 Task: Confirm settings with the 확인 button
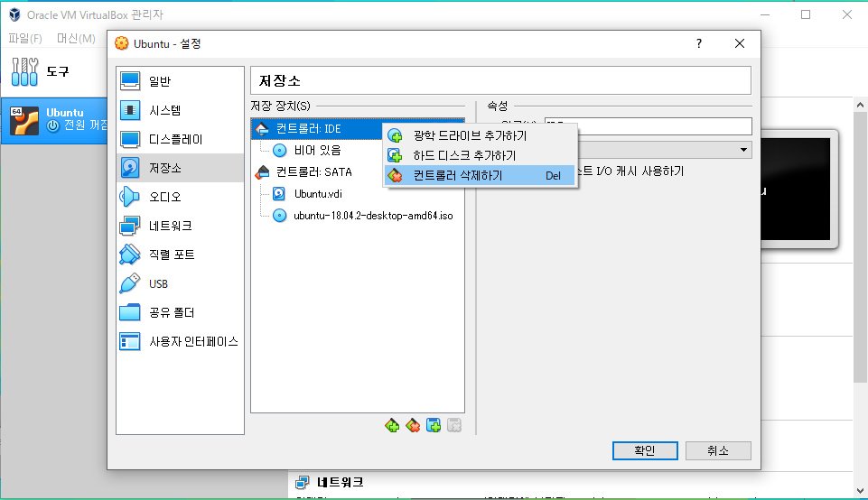645,450
